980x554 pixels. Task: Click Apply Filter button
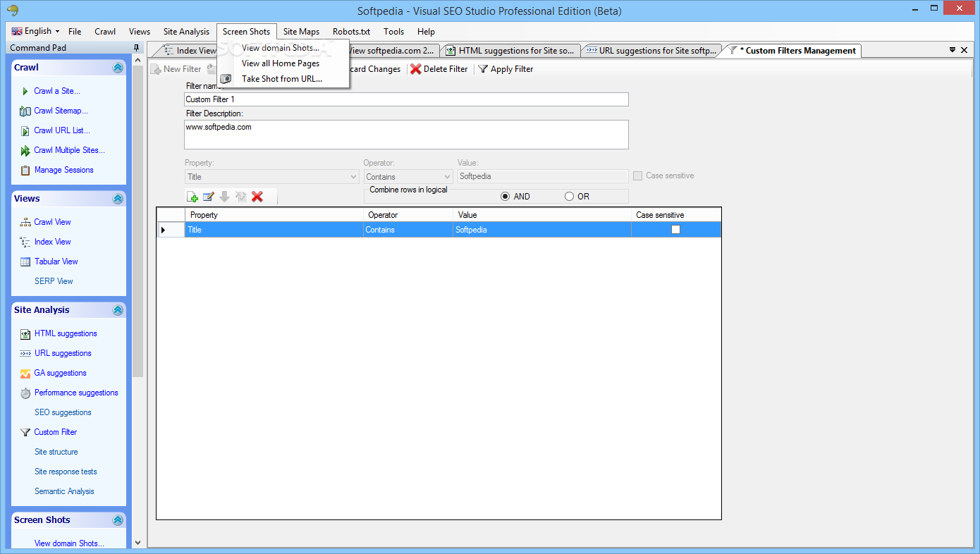pos(506,69)
